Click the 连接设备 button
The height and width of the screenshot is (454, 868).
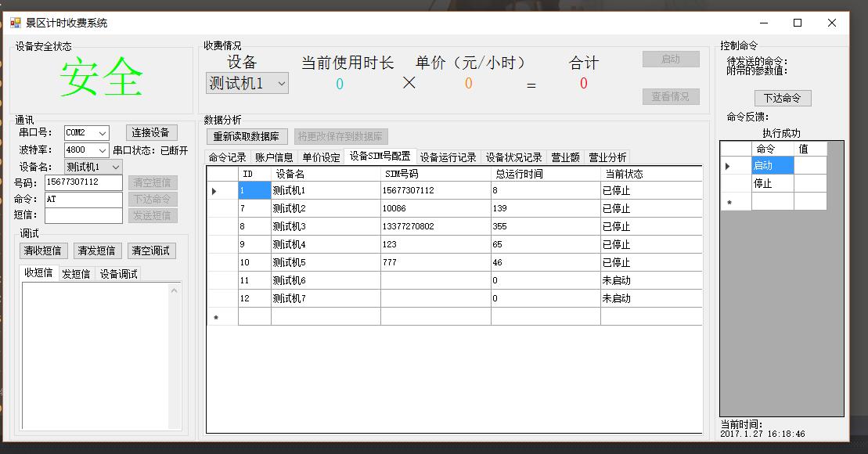pyautogui.click(x=152, y=132)
